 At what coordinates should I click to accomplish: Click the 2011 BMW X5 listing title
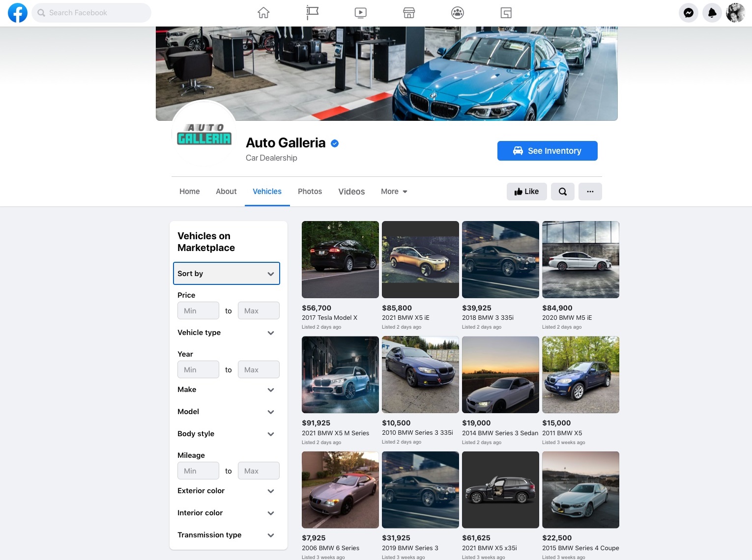pos(562,433)
